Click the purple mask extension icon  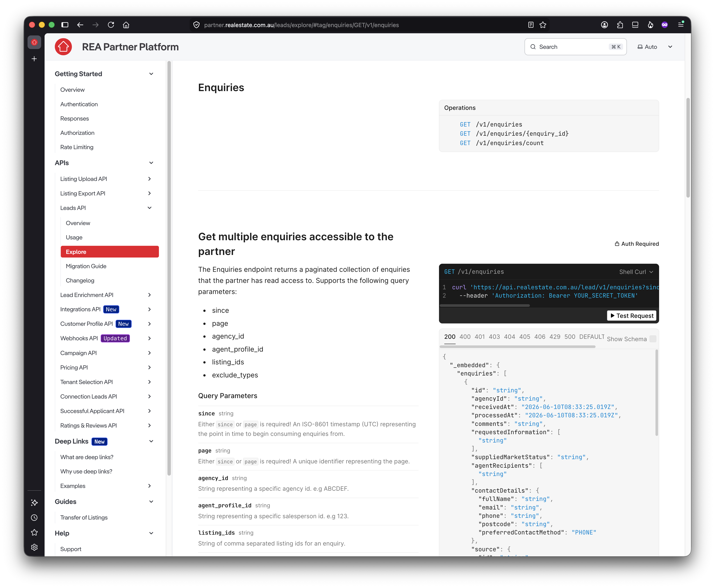tap(665, 25)
